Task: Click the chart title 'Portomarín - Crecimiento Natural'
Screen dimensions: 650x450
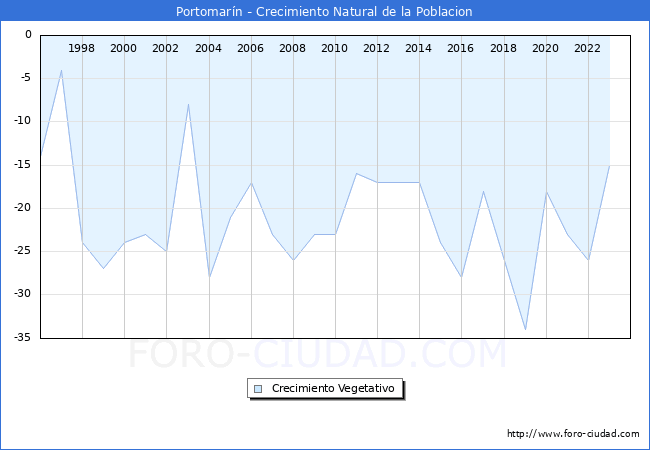Action: [x=324, y=11]
